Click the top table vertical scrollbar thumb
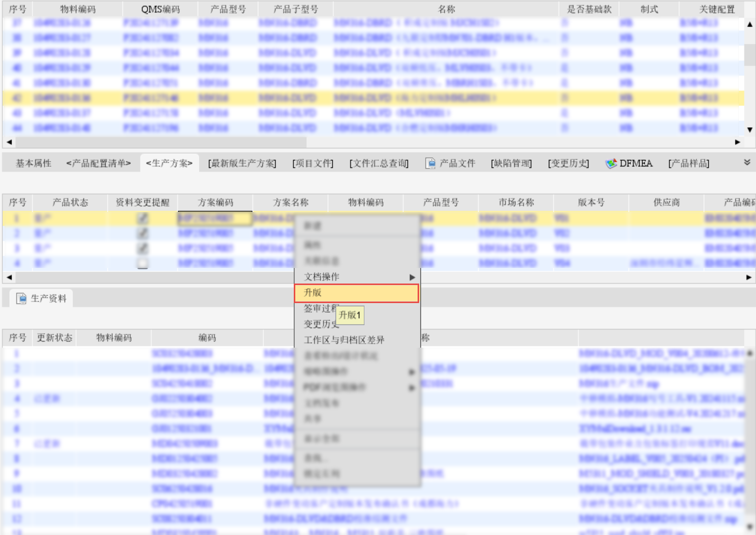Screen dimensions: 756x535 [749, 55]
